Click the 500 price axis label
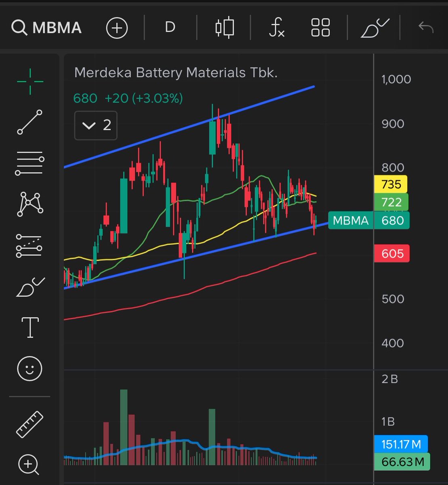The image size is (448, 485). pos(393,299)
